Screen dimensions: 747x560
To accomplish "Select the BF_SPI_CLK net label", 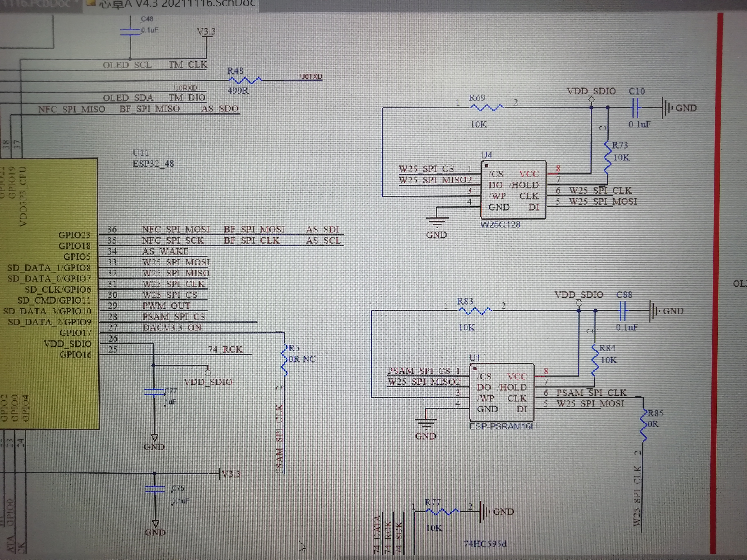I will coord(252,241).
